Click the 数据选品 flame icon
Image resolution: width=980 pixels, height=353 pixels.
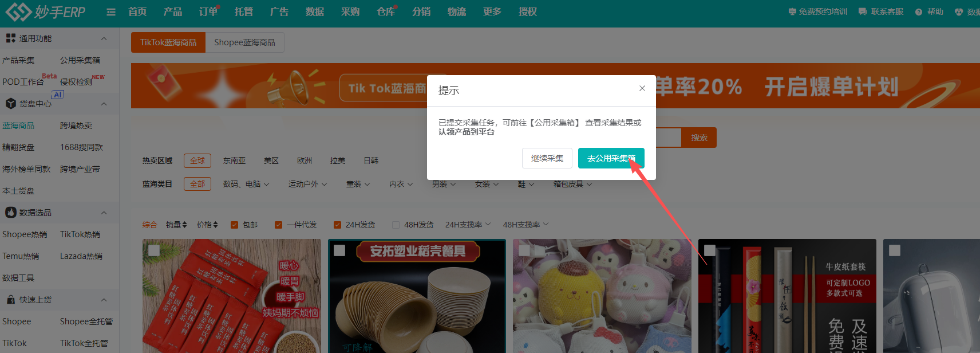10,213
